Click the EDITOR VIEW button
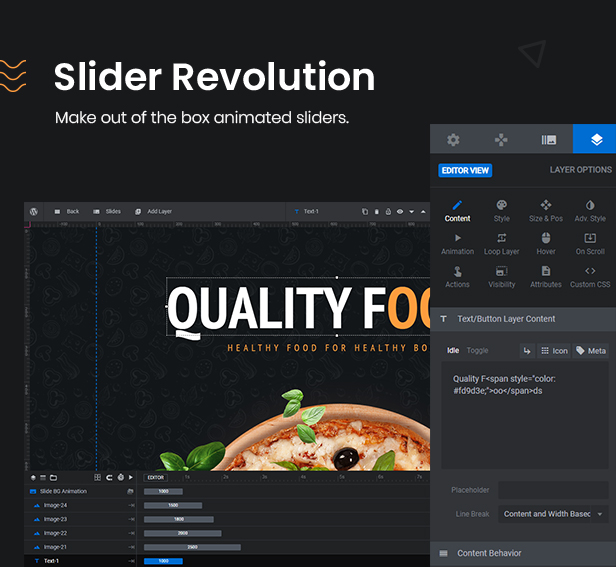The height and width of the screenshot is (567, 616). point(465,171)
